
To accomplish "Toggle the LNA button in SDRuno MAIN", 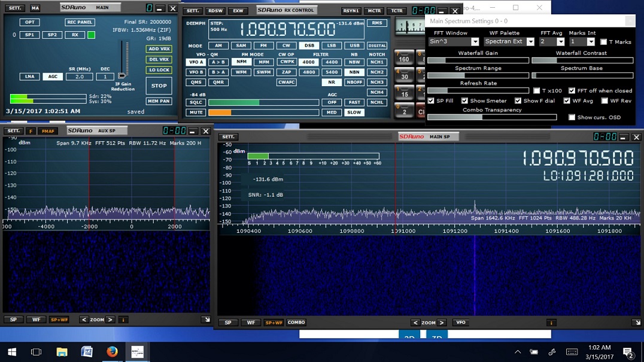I will (x=29, y=77).
